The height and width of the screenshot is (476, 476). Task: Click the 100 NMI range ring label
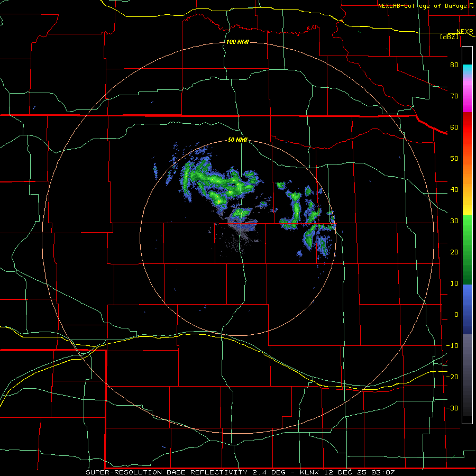click(x=237, y=42)
